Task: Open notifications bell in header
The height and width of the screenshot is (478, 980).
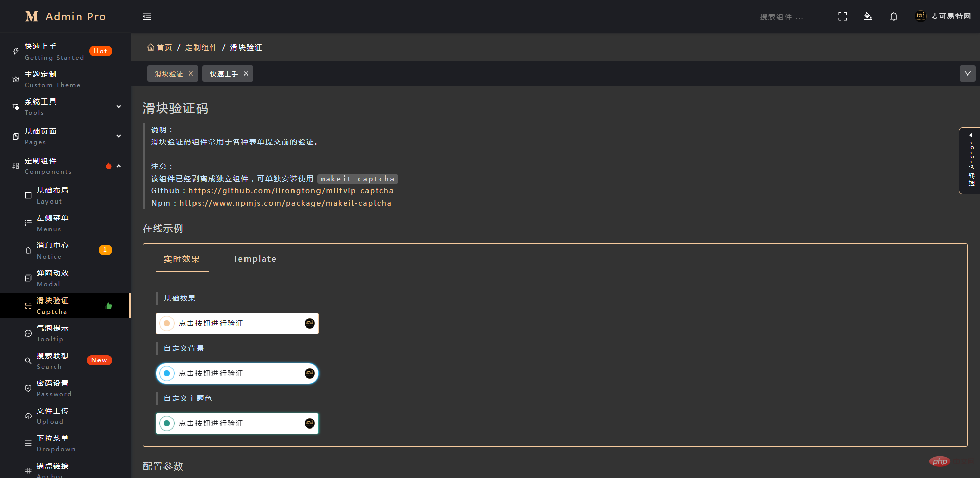Action: click(x=894, y=16)
